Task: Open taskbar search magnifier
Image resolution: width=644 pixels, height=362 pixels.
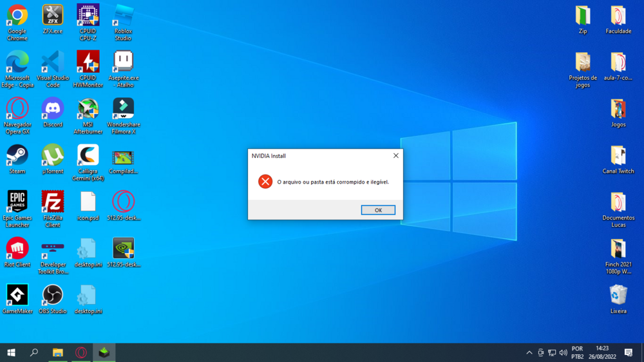Action: (x=34, y=352)
